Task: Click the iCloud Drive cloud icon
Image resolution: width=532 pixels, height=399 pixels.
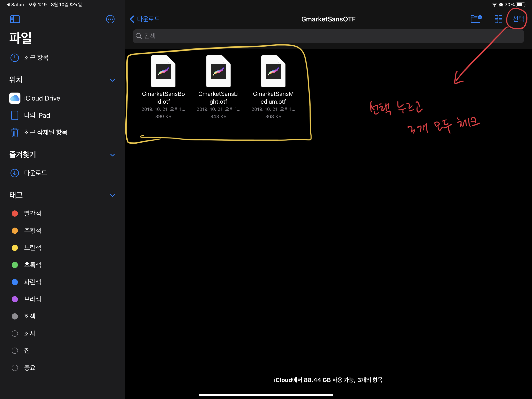Action: [15, 98]
